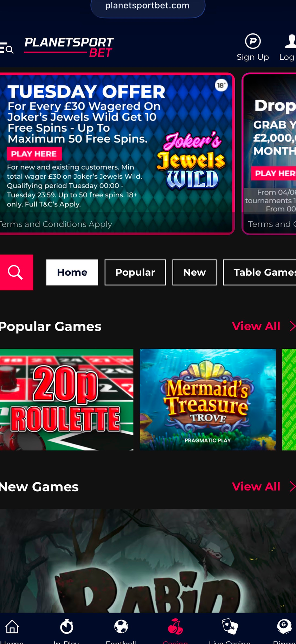The image size is (296, 644).
Task: Tap the Sign Up icon
Action: pyautogui.click(x=253, y=41)
